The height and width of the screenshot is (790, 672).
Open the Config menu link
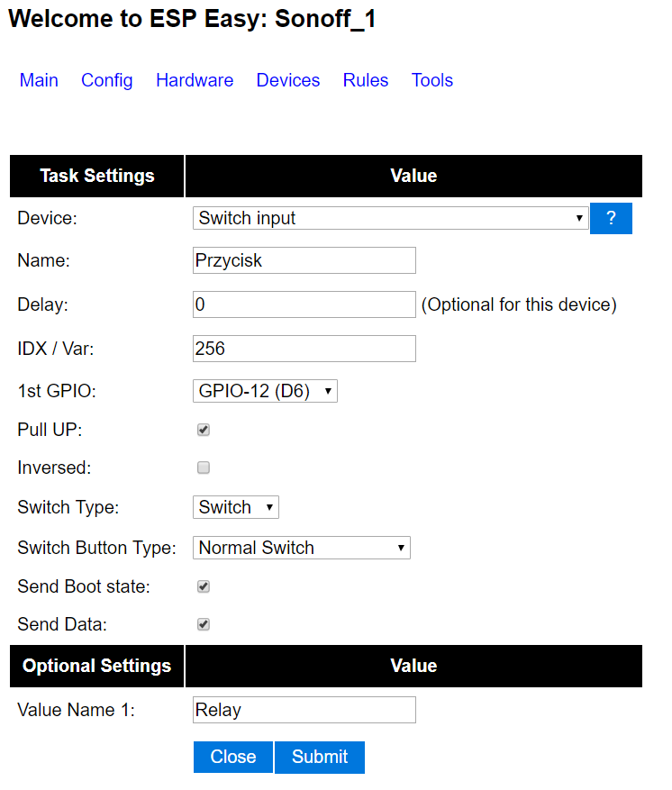point(107,80)
